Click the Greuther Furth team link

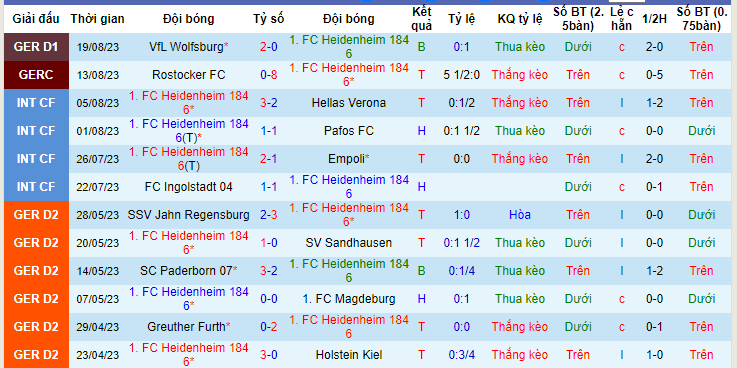(187, 327)
